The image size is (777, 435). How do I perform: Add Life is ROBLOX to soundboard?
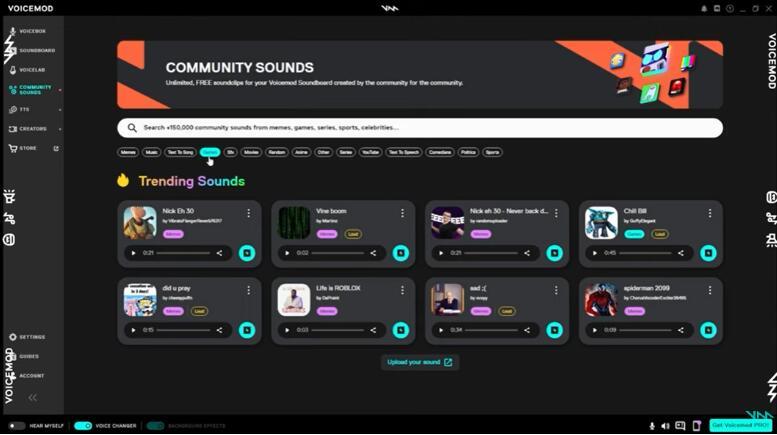pos(400,330)
